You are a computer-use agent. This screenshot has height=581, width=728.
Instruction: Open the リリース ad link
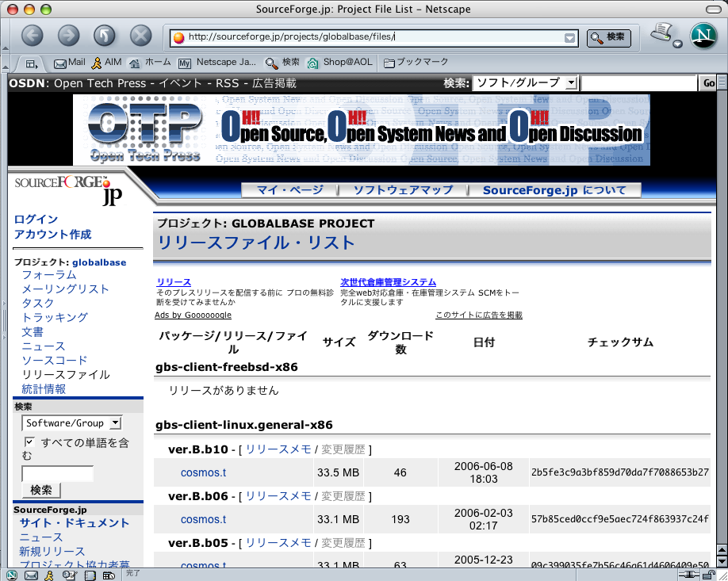click(174, 282)
